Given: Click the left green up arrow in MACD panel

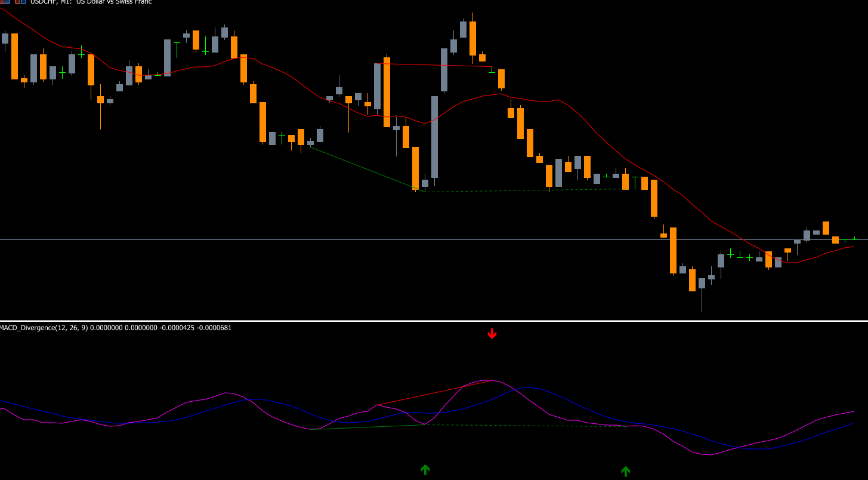Looking at the screenshot, I should 425,469.
